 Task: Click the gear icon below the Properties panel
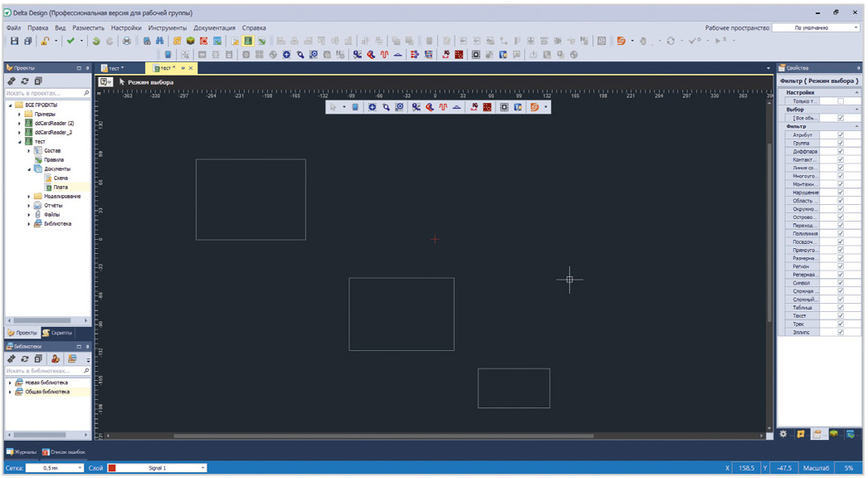tap(784, 434)
